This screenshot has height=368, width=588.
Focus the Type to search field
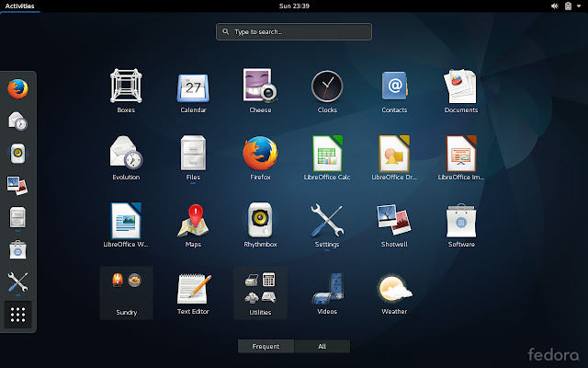click(294, 31)
